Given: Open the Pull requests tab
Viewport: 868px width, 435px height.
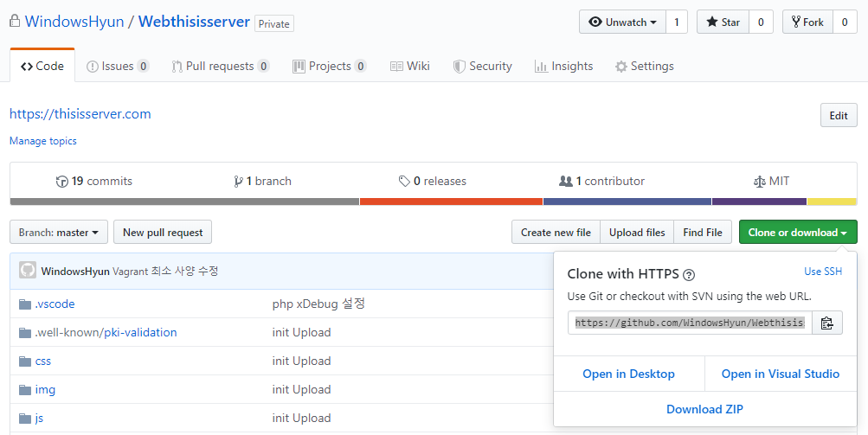Looking at the screenshot, I should (221, 66).
